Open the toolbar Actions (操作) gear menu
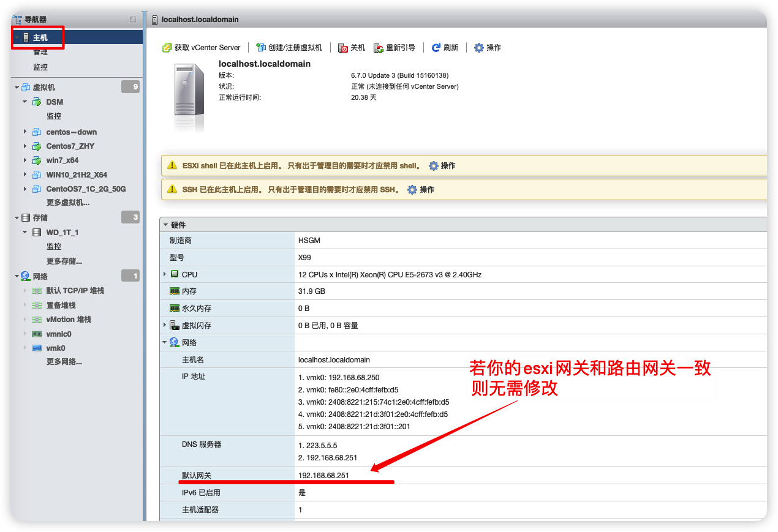 tap(479, 48)
